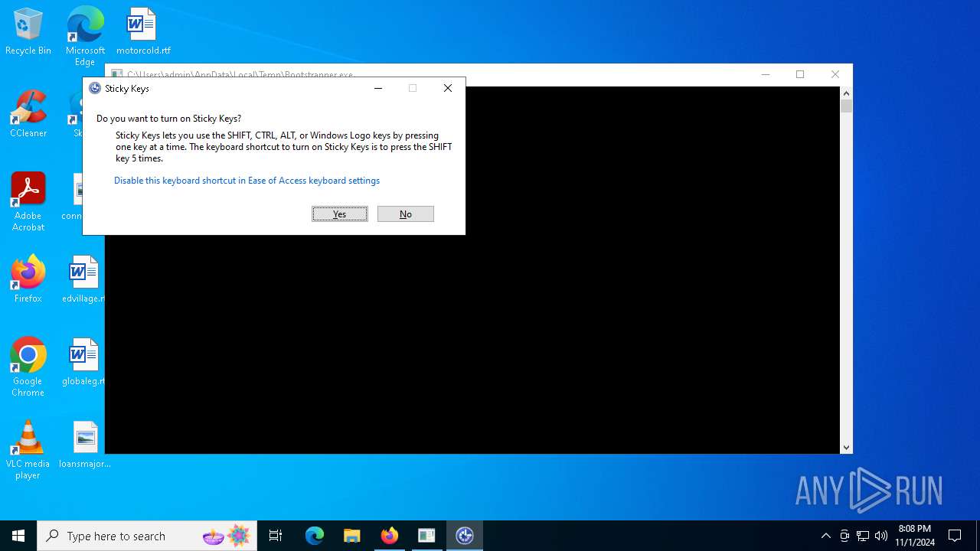Open Recycle Bin desktop icon
The image size is (980, 551).
pyautogui.click(x=28, y=32)
